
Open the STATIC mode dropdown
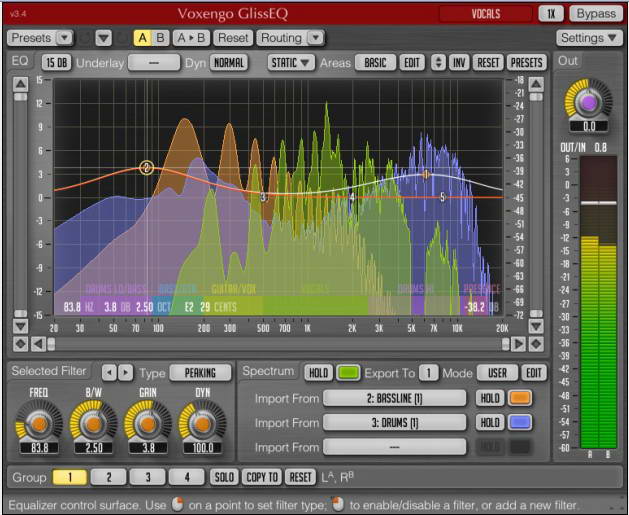pos(291,62)
